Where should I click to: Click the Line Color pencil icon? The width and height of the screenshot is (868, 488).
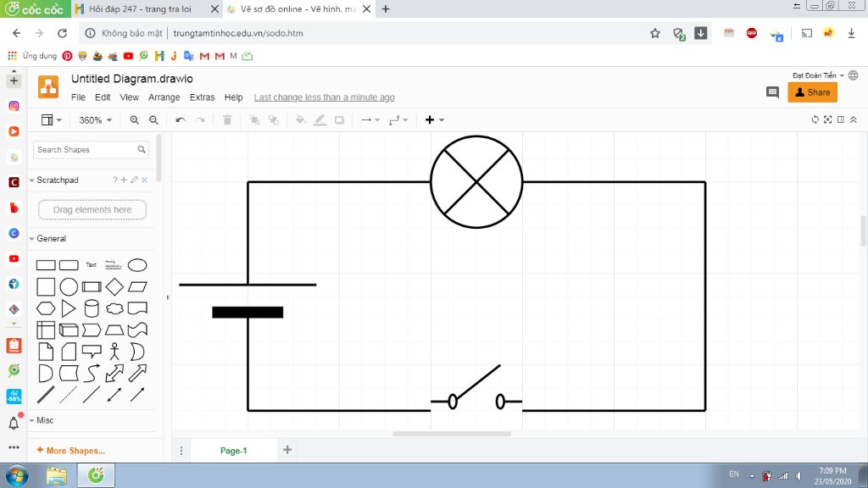pos(320,120)
